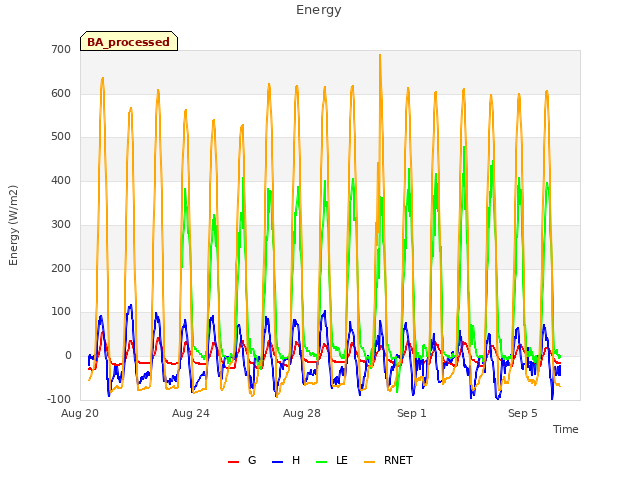Select the RNET legend label
The width and height of the screenshot is (640, 480).
click(398, 460)
